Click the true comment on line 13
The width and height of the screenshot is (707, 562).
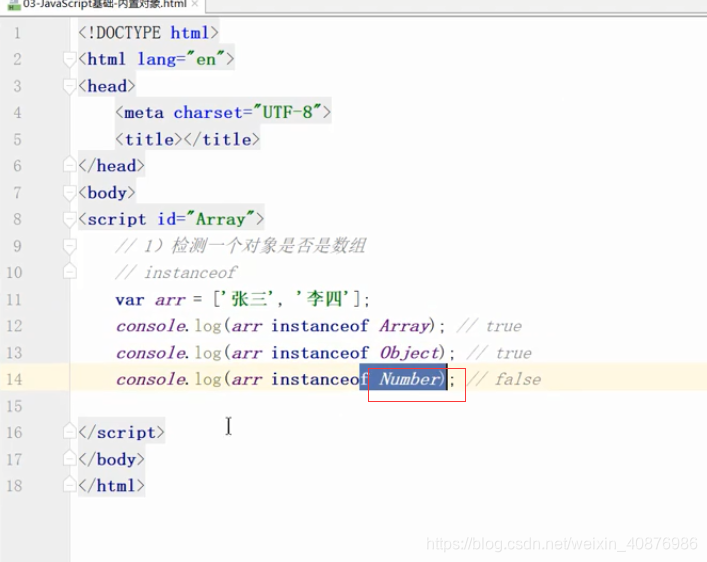click(499, 353)
